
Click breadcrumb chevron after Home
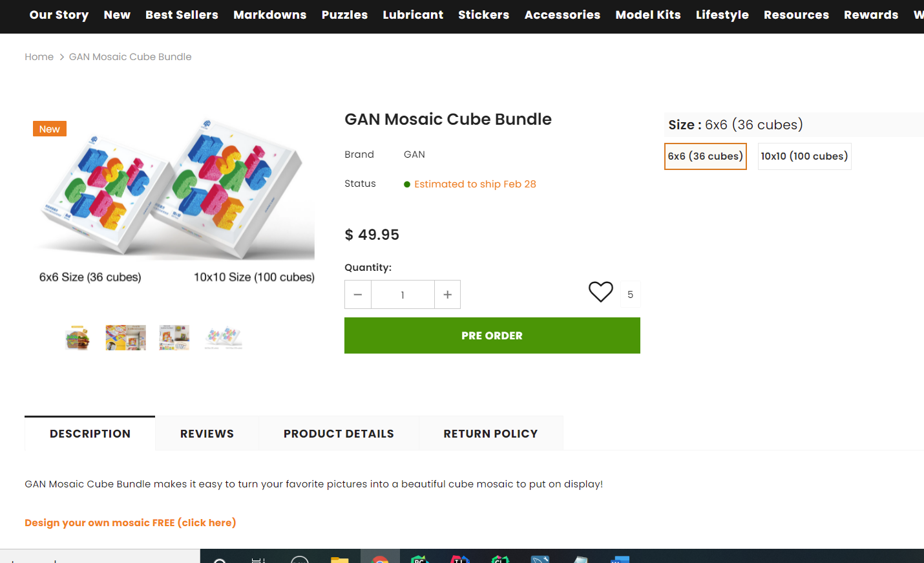click(62, 57)
